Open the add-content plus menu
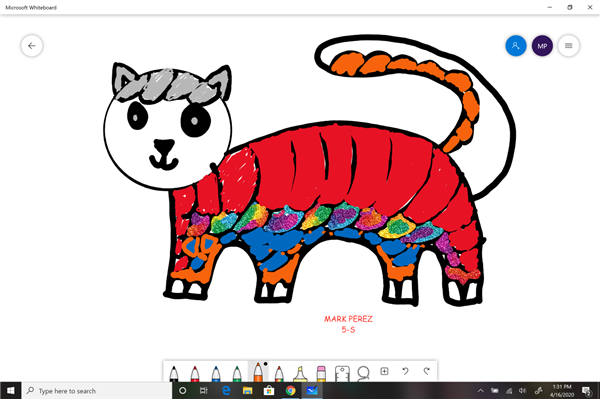The width and height of the screenshot is (600, 399). click(384, 371)
